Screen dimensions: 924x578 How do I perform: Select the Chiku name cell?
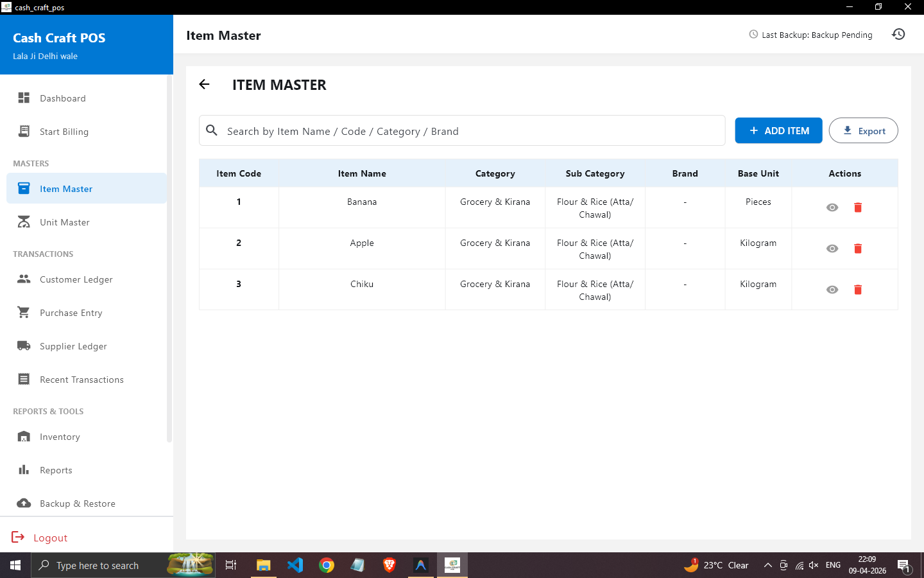(x=362, y=290)
